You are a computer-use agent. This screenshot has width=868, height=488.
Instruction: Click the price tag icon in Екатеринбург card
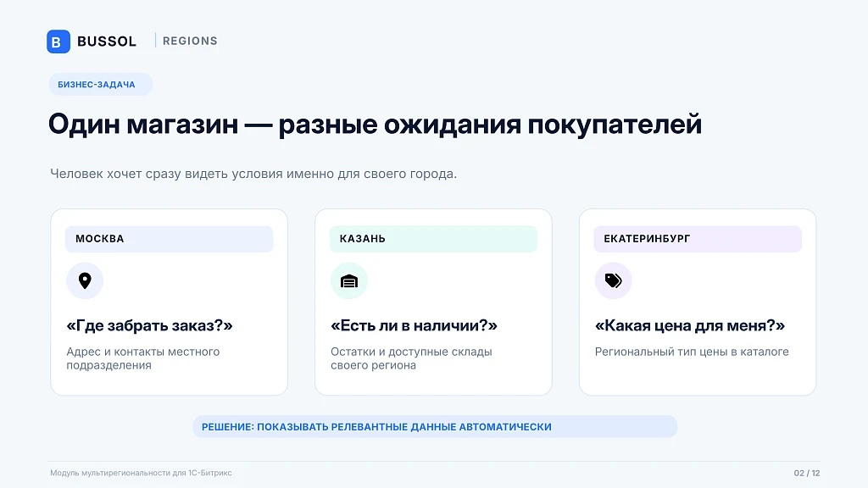click(613, 280)
